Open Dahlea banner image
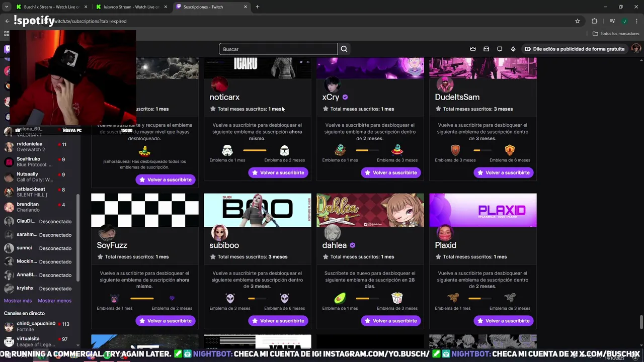Viewport: 644px width, 362px height. point(370,210)
